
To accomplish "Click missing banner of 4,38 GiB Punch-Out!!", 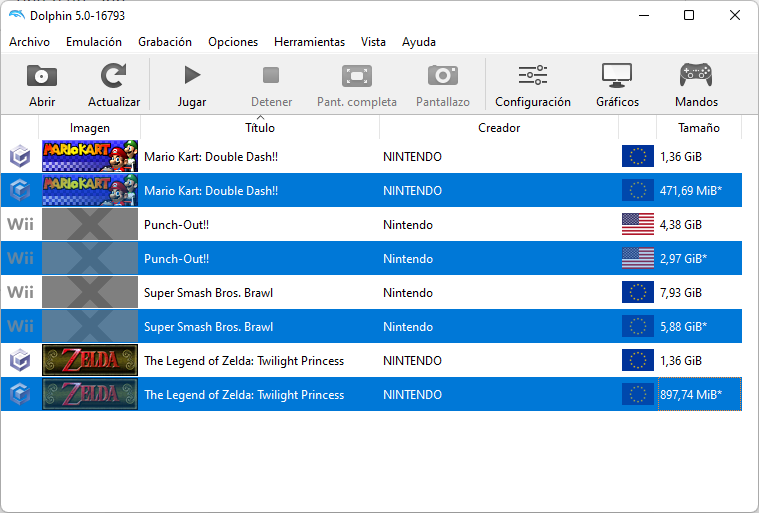I will point(90,225).
